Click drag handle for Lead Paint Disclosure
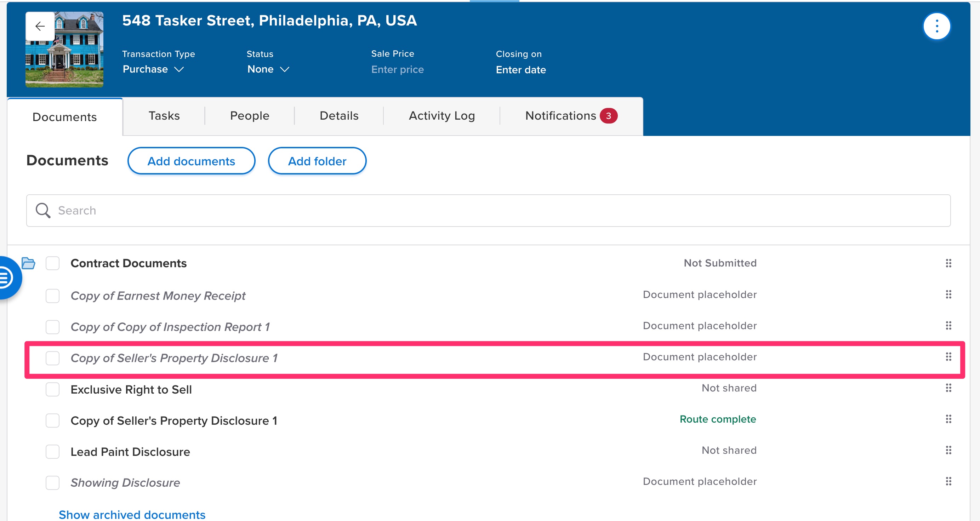This screenshot has width=980, height=521. (x=948, y=450)
